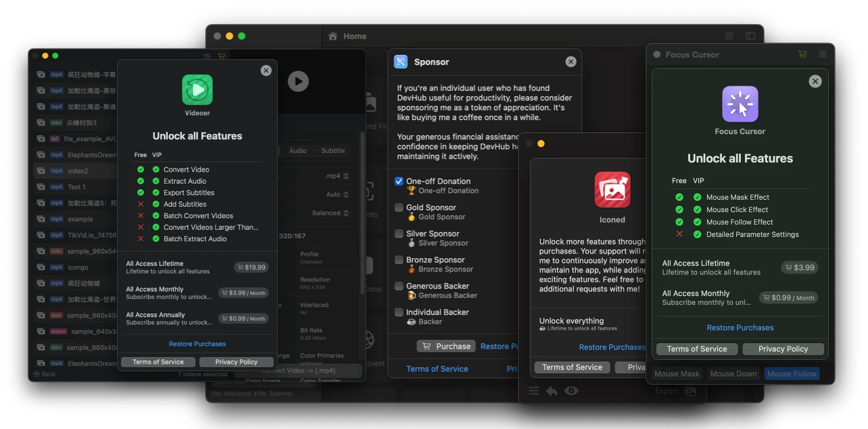
Task: Click the grid icon in Focus Cursor's title bar
Action: click(822, 54)
